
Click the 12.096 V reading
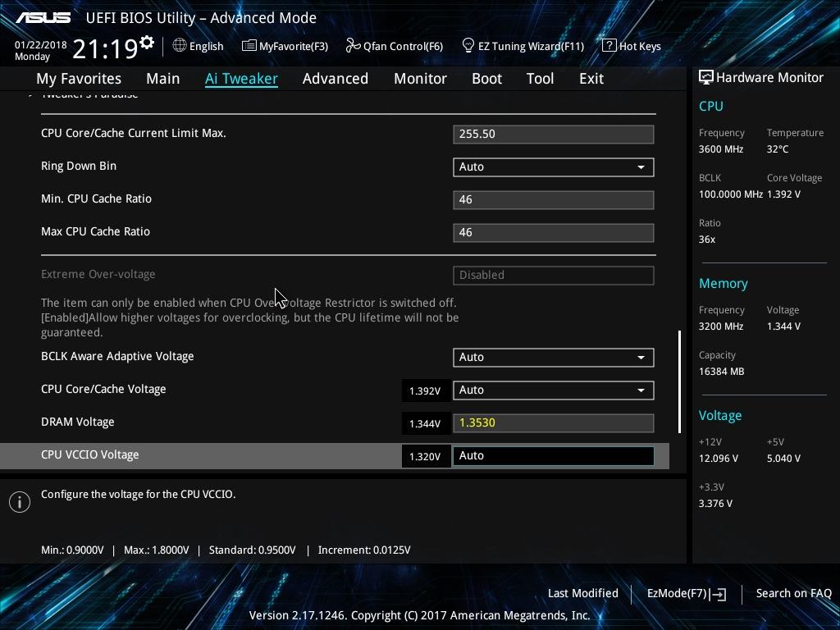point(719,459)
